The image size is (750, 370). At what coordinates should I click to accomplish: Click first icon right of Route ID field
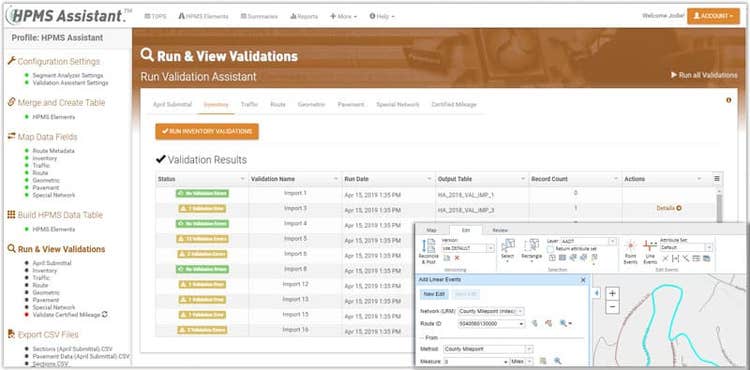535,324
